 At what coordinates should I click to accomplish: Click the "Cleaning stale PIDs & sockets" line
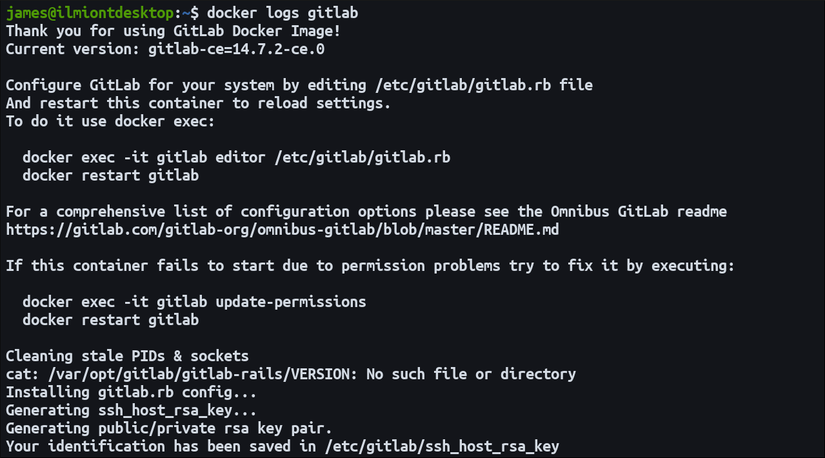[127, 355]
